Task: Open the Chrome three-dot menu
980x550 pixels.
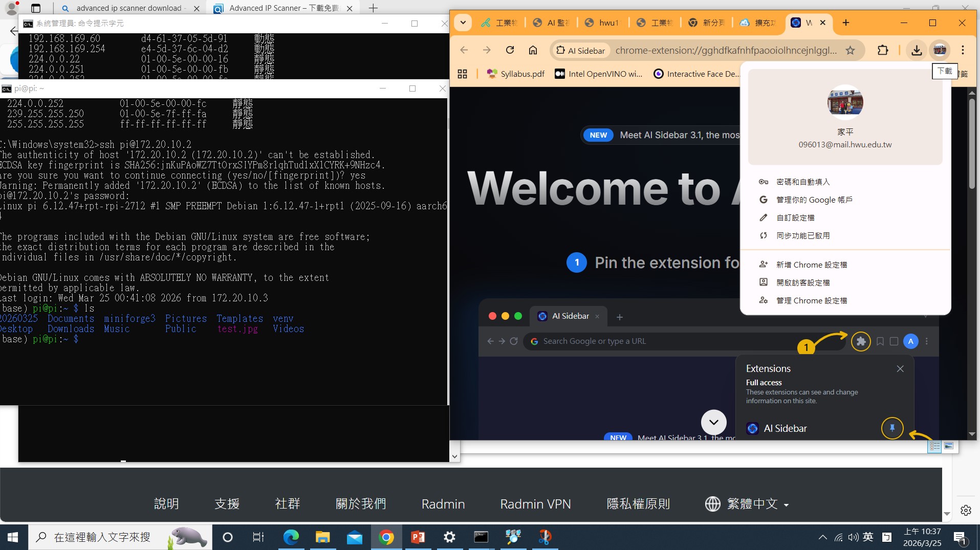Action: tap(963, 50)
